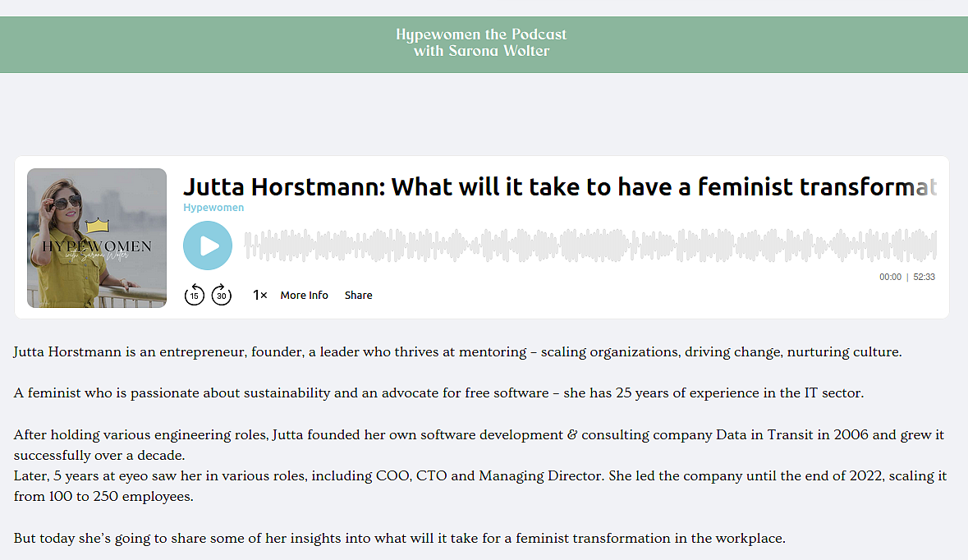968x560 pixels.
Task: Open More Info for the episode
Action: [305, 295]
